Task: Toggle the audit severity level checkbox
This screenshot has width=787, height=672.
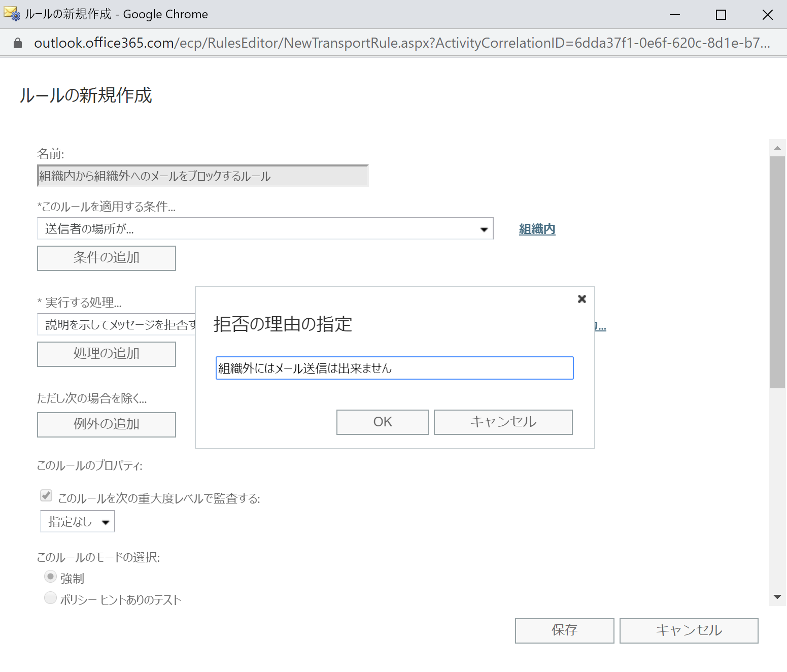Action: (46, 495)
